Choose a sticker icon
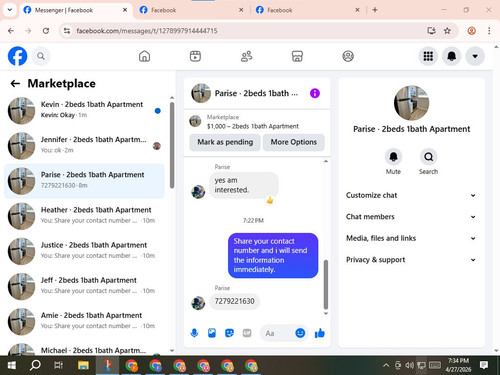 229,333
